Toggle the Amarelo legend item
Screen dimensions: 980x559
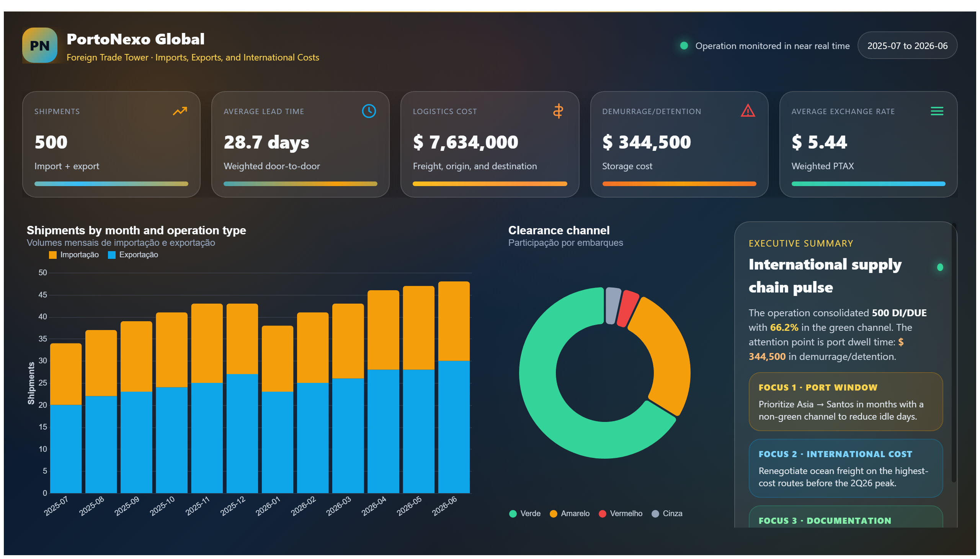click(569, 514)
